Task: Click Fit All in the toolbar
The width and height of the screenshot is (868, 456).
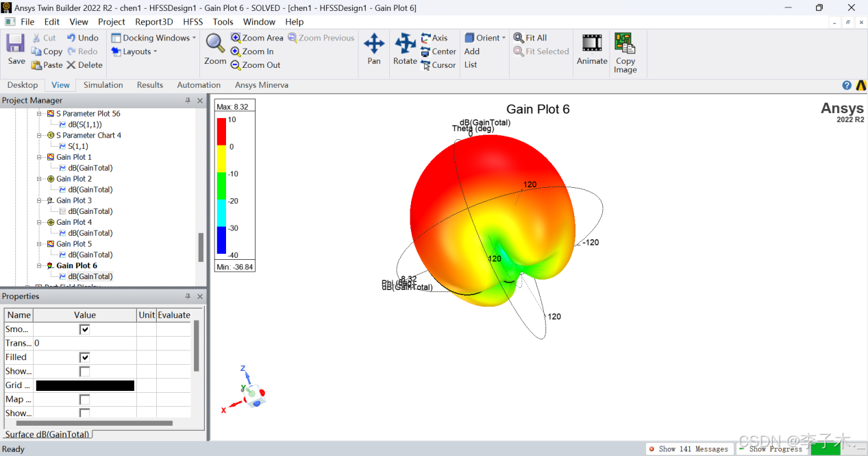Action: tap(530, 38)
